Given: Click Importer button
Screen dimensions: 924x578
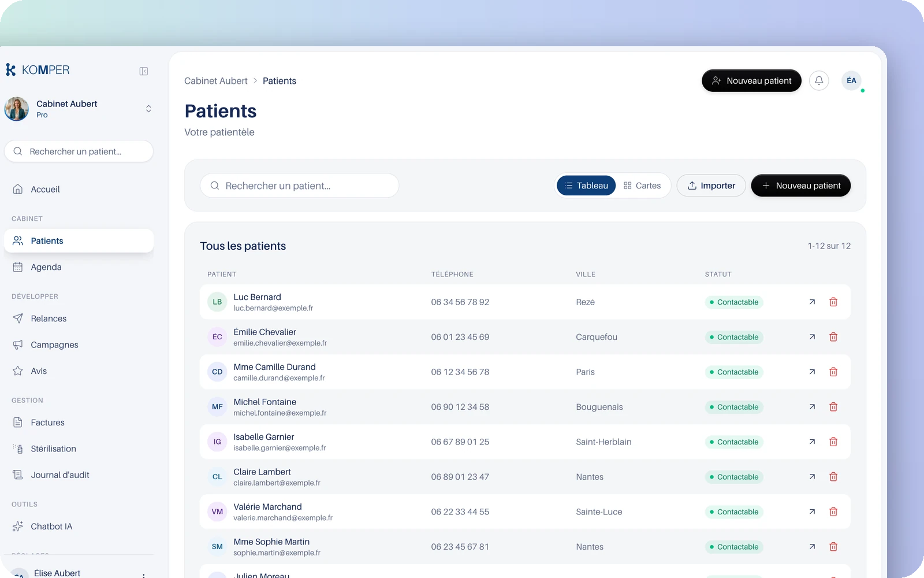Looking at the screenshot, I should [711, 186].
